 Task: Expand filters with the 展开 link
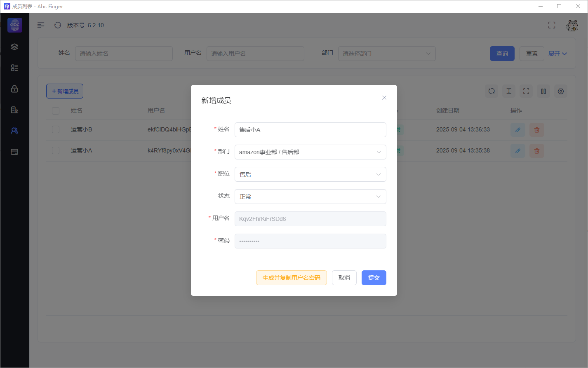pos(557,54)
